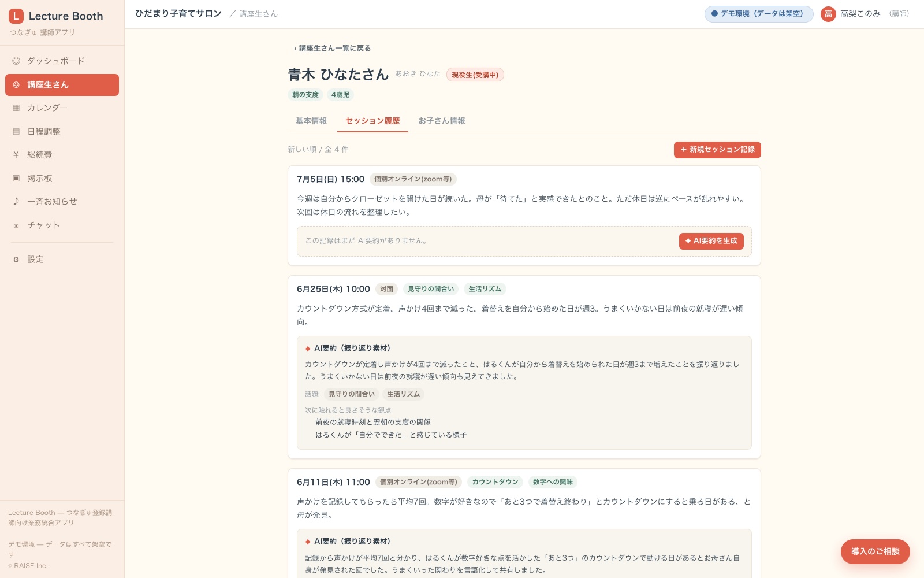
Task: Click 新規セッション記録 button
Action: click(717, 150)
